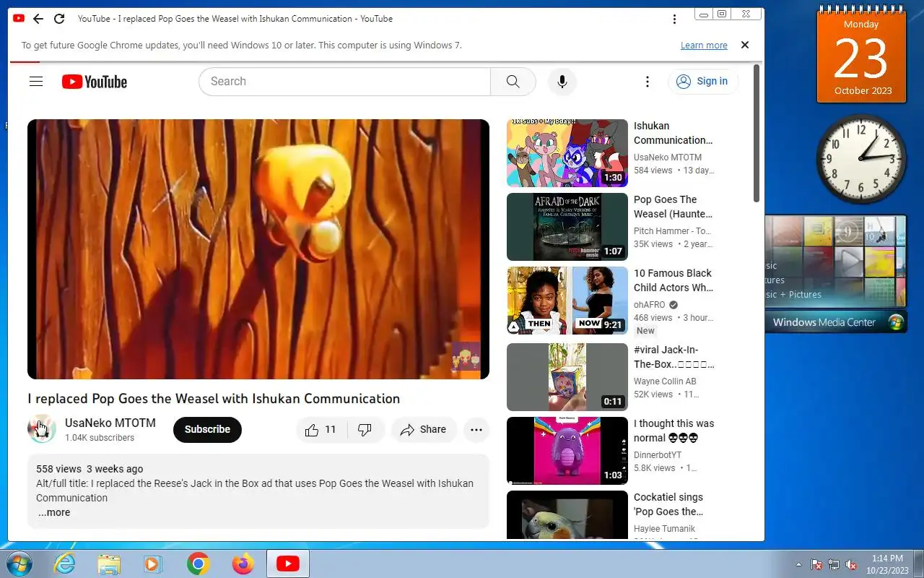924x578 pixels.
Task: Click the muted volume tray icon
Action: point(851,564)
